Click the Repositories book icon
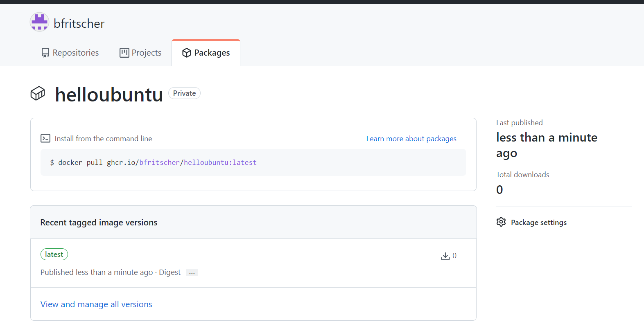 (x=45, y=53)
